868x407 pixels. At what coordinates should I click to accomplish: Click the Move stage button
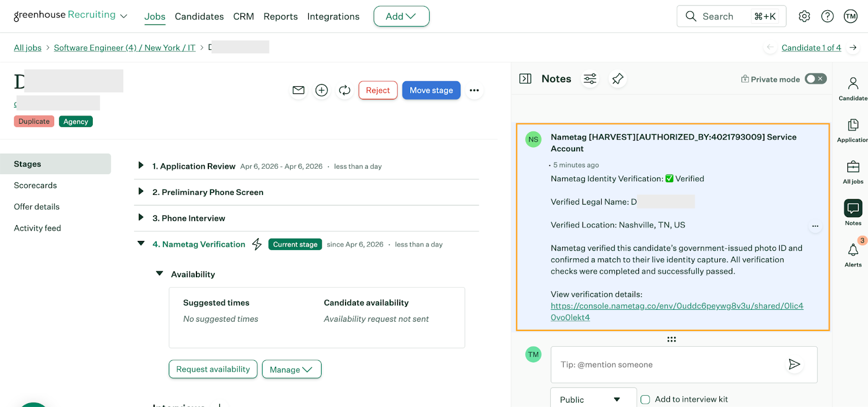tap(431, 90)
